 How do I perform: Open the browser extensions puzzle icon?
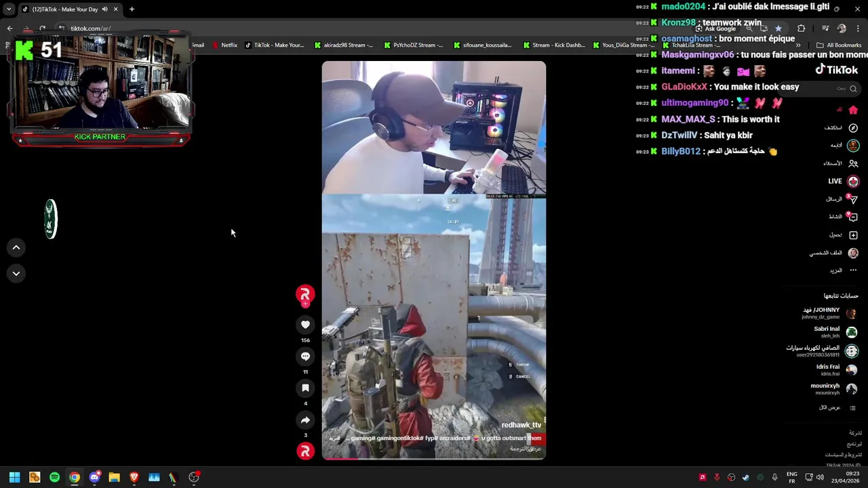pyautogui.click(x=802, y=28)
